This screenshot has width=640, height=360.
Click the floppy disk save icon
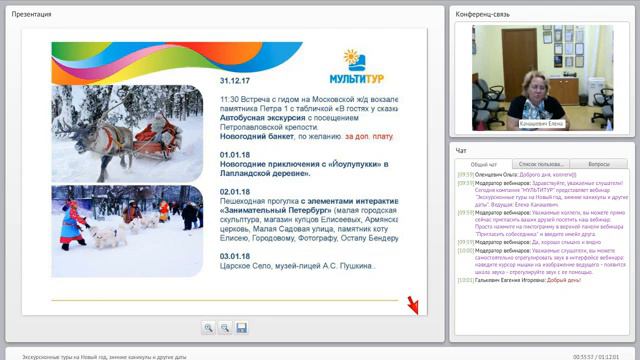[x=242, y=328]
